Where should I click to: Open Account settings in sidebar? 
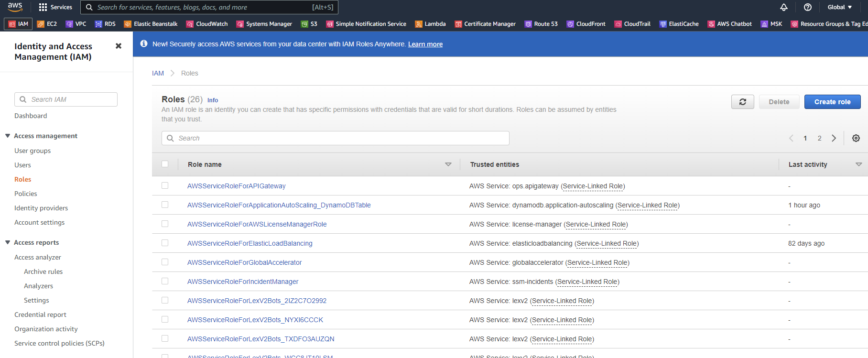click(39, 222)
